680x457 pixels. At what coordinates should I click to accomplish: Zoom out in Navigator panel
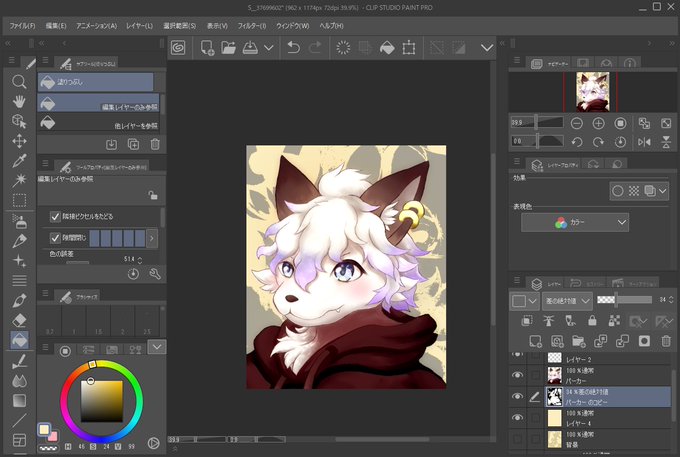click(x=576, y=124)
